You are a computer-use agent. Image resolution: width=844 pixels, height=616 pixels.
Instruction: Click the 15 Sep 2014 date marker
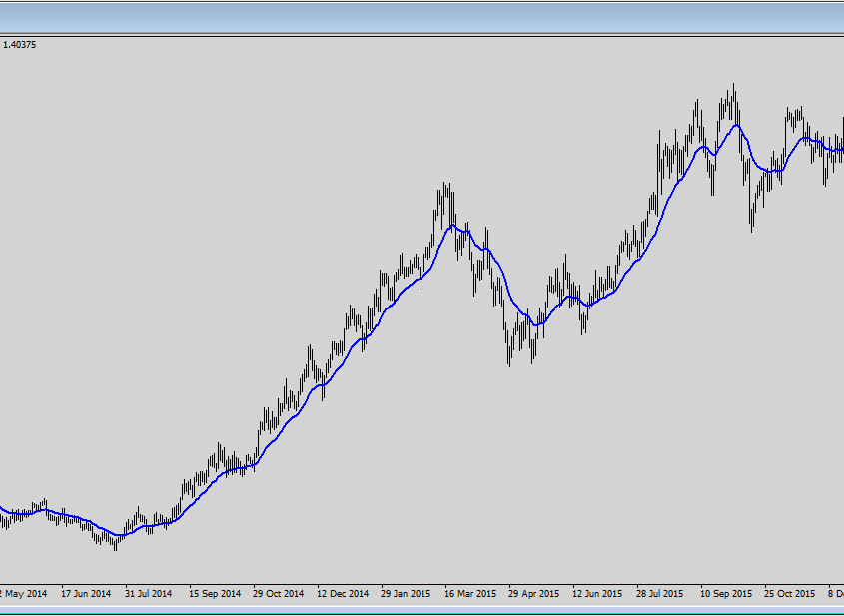(214, 594)
